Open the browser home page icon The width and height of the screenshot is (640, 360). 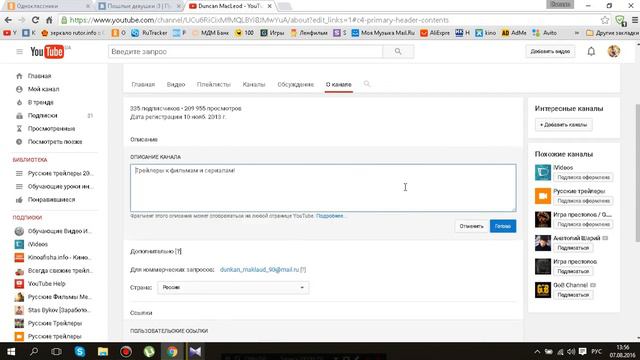click(49, 20)
